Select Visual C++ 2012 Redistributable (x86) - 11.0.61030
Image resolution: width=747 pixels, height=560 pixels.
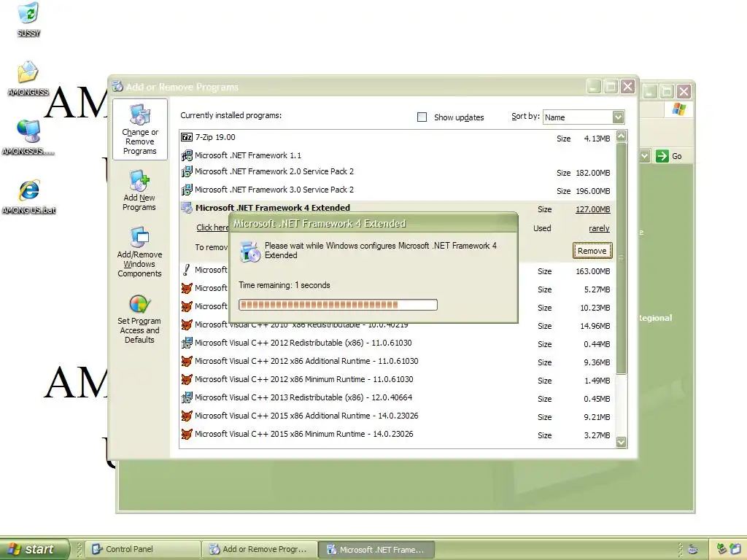[x=398, y=343]
